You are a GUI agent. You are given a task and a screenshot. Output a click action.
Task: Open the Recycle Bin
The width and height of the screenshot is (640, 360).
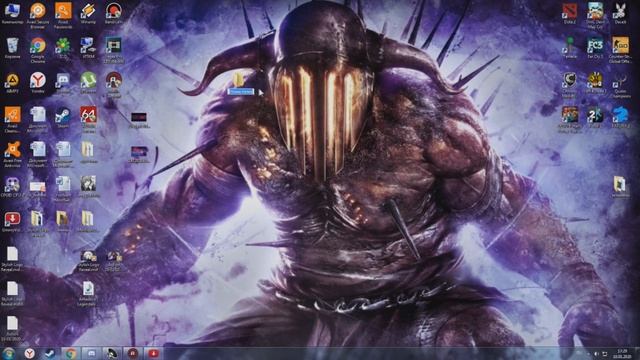(12, 48)
